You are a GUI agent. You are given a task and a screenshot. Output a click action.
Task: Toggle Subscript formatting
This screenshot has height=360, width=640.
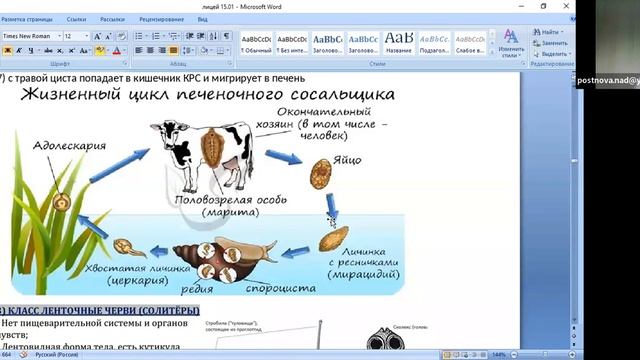(60, 51)
